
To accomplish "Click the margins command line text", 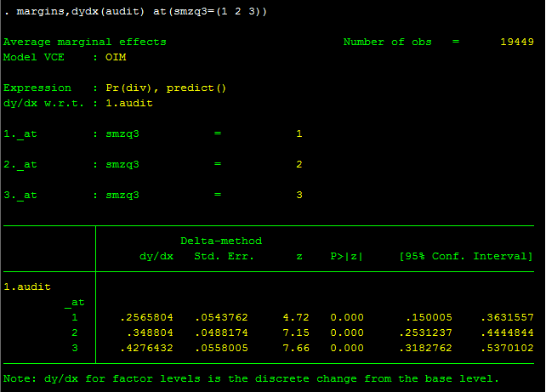I will coord(141,12).
